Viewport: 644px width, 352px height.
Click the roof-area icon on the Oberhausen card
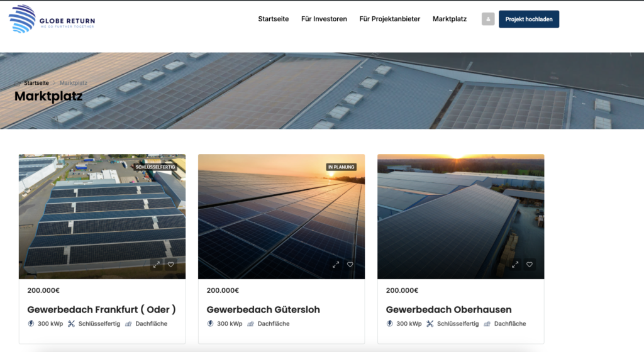point(487,324)
